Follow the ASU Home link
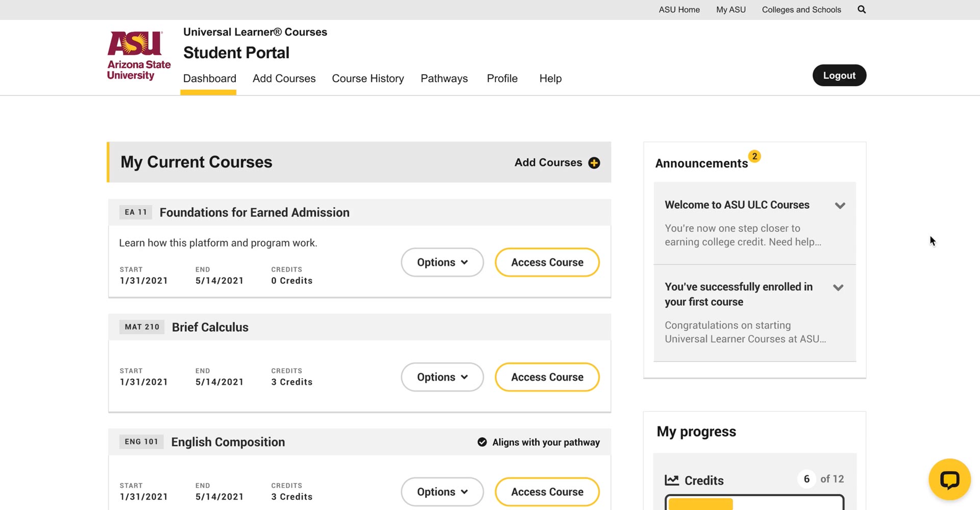980x510 pixels. 679,10
